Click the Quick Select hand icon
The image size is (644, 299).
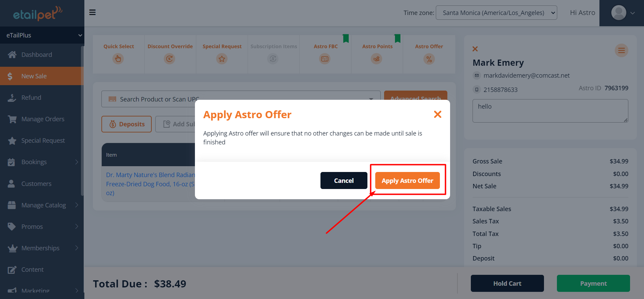click(118, 59)
